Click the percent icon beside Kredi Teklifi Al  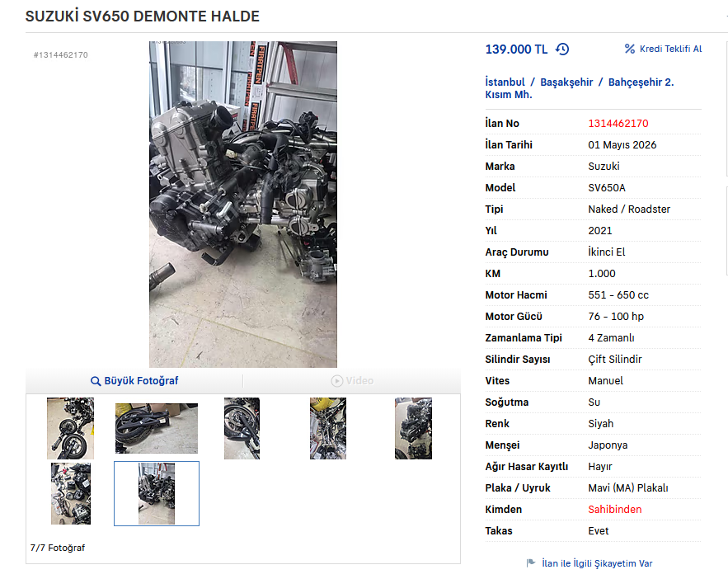click(x=630, y=49)
